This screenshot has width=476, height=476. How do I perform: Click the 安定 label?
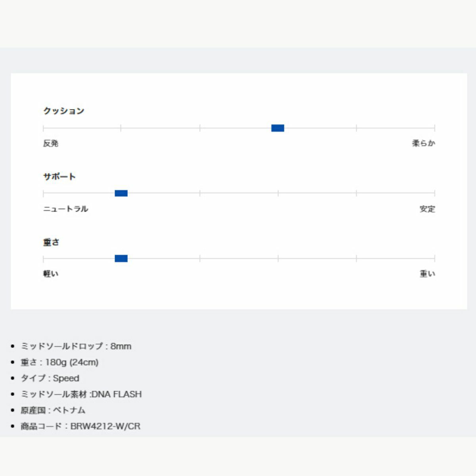click(427, 209)
